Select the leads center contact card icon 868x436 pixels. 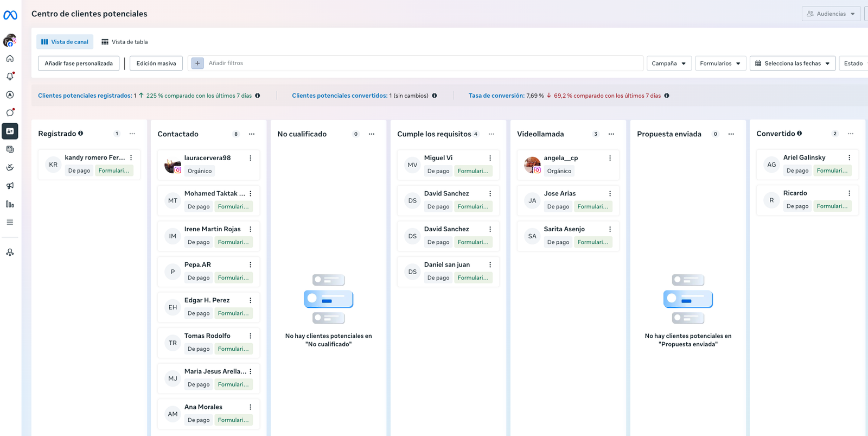tap(10, 131)
